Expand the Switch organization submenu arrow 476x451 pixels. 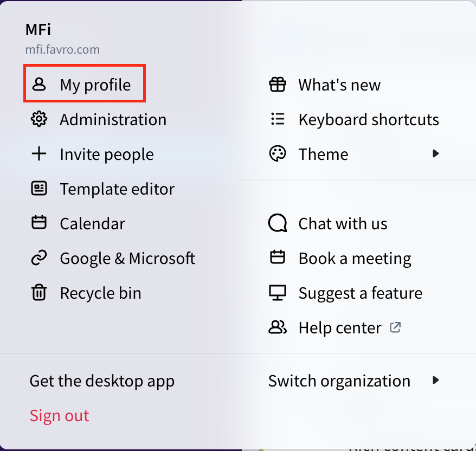tap(435, 381)
